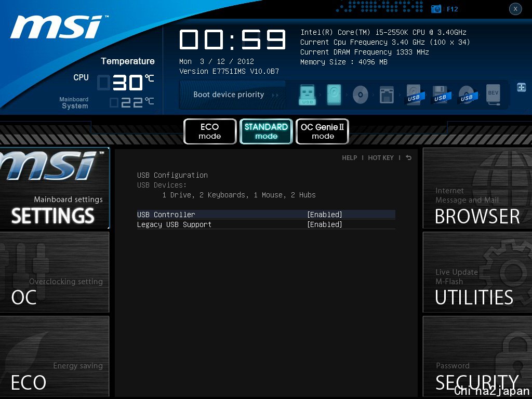The height and width of the screenshot is (399, 532).
Task: Select STANDARD mode
Action: [x=266, y=131]
